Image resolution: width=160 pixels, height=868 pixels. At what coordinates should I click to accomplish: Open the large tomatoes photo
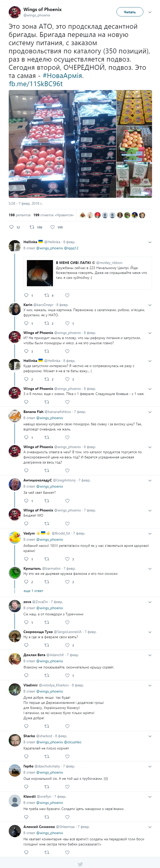click(62, 144)
